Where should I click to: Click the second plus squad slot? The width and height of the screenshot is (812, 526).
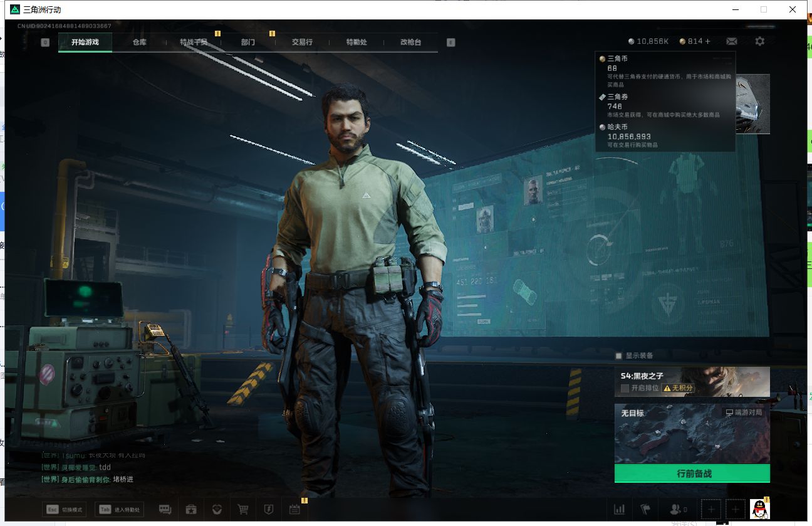736,510
